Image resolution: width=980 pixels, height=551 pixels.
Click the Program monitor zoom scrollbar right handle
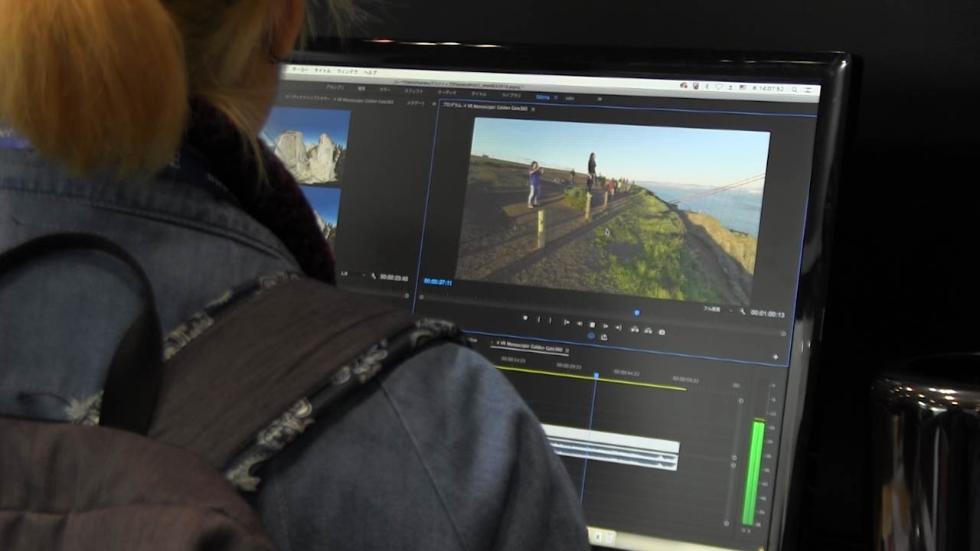click(x=783, y=334)
